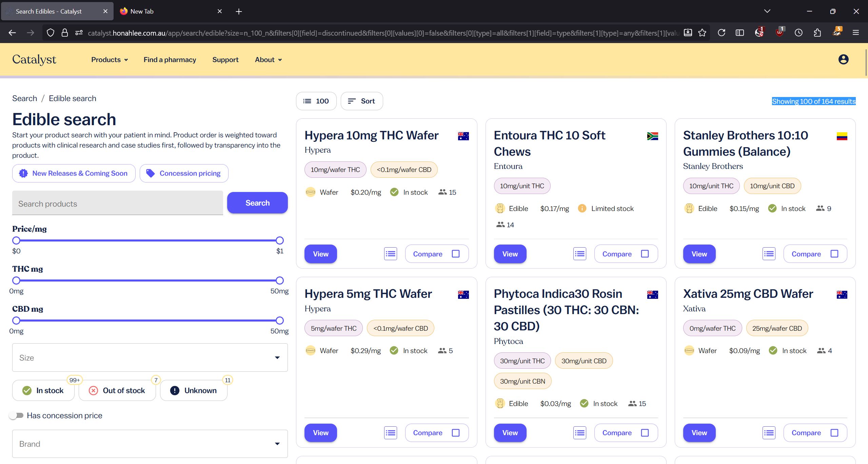Click the New Releases & Coming Soon button
This screenshot has width=868, height=464.
[74, 173]
